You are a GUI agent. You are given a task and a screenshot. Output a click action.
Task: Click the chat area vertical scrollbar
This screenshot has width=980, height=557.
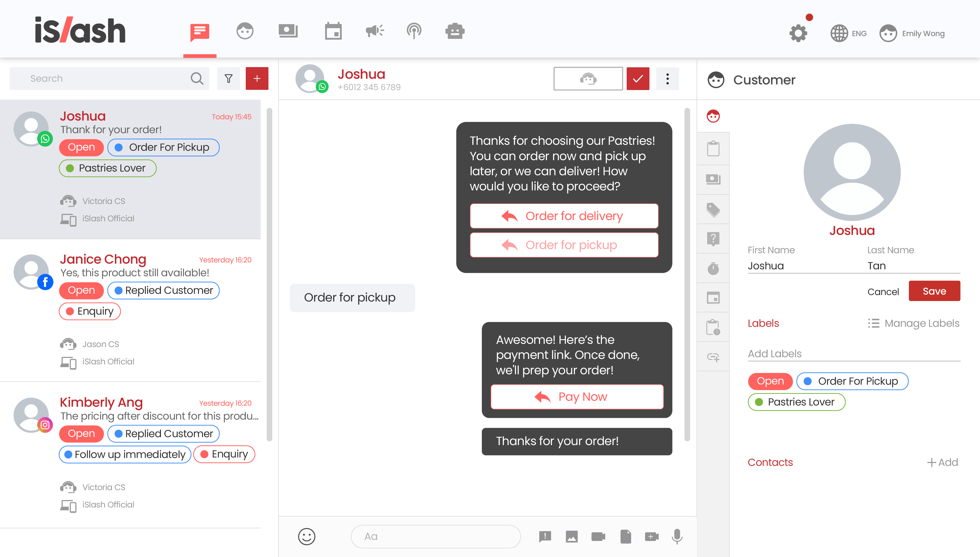coord(687,274)
